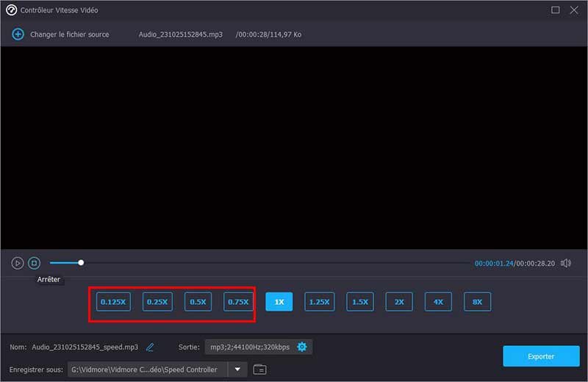Click the output format field mp3;2;44100Hz;320kbps
This screenshot has height=382, width=588.
click(x=250, y=347)
